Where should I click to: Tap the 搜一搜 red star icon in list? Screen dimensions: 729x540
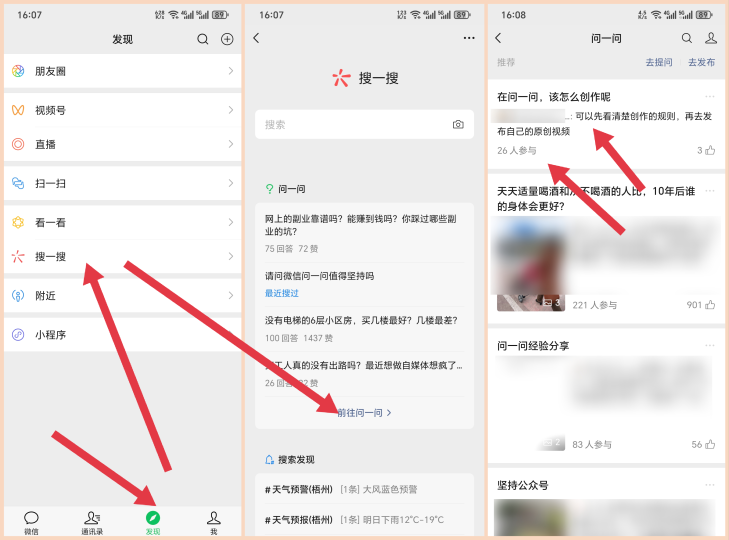tap(18, 256)
